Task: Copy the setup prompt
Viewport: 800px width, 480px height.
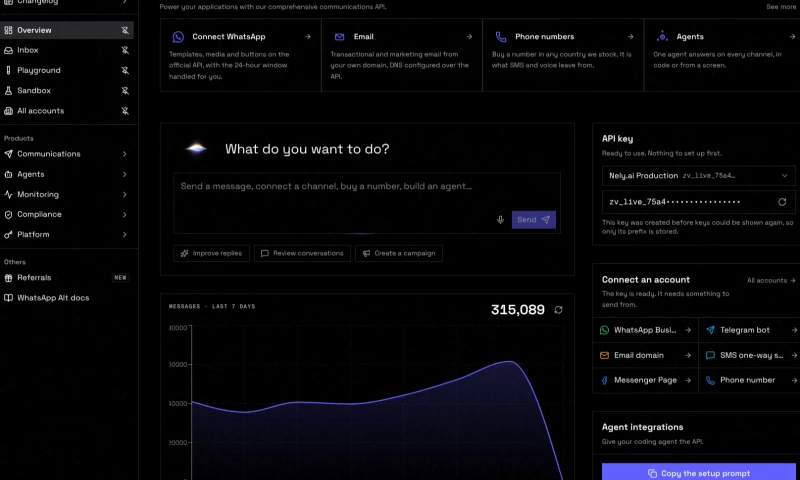Action: click(x=698, y=472)
